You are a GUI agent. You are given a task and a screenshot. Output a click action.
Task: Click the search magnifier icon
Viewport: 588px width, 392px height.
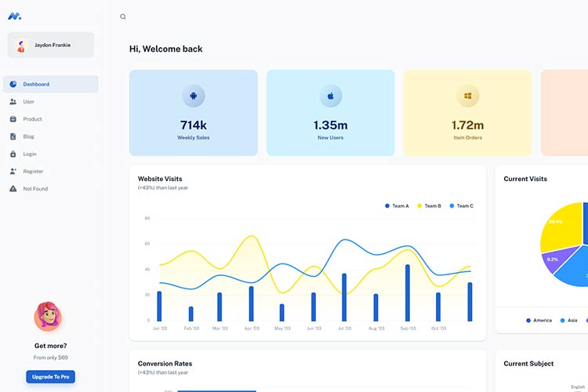123,16
